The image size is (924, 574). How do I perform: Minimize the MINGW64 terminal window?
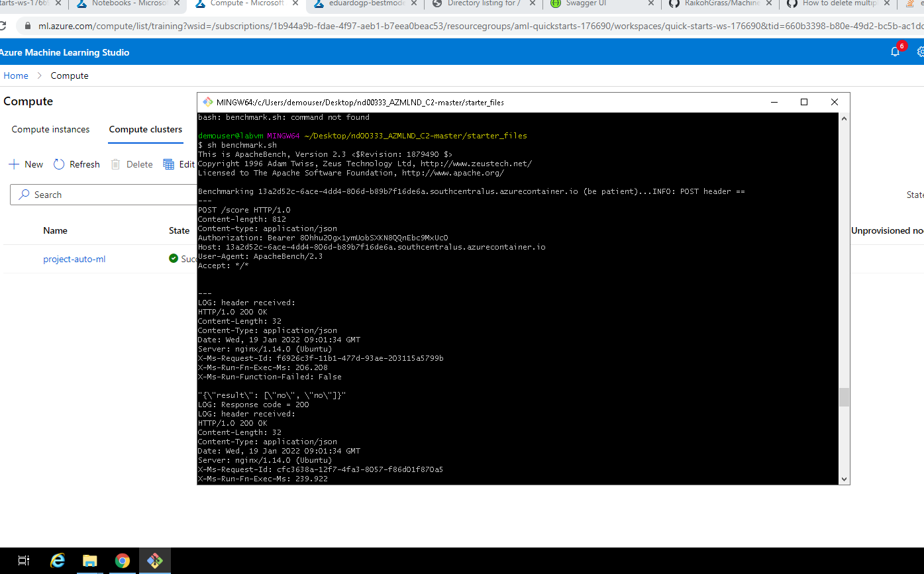tap(774, 102)
